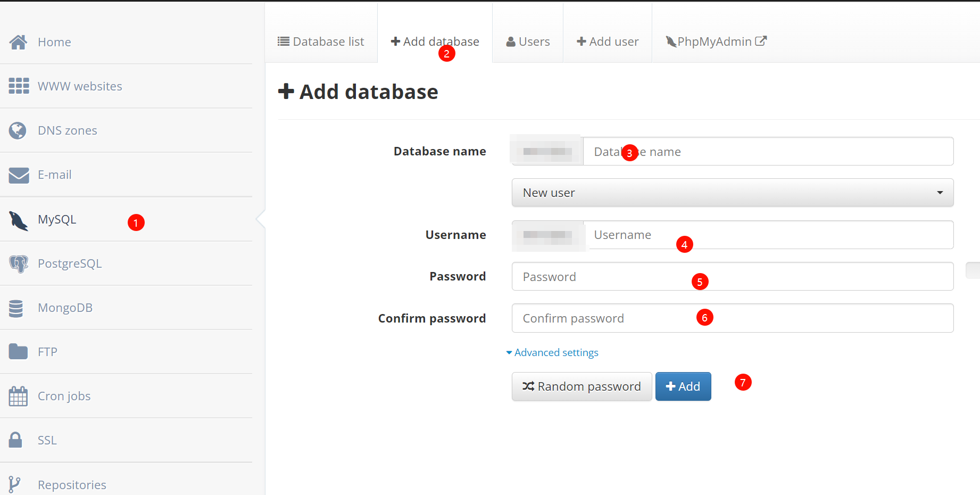Open the Users tab

pos(528,42)
